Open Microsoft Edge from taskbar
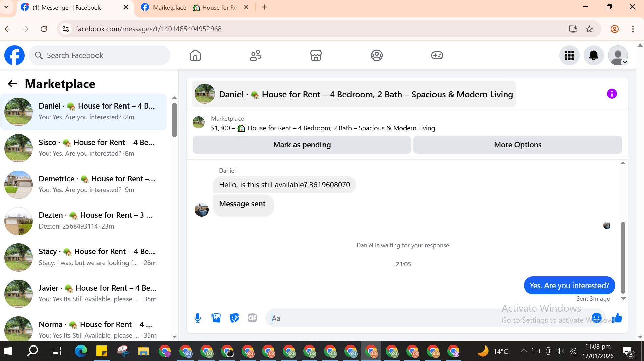Screen dimensions: 644x361 [81, 351]
